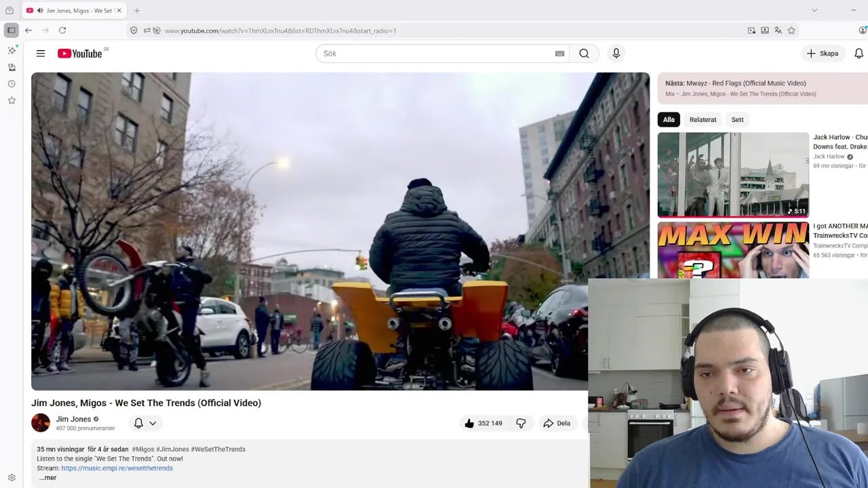Go back with browser back arrow
This screenshot has width=868, height=488.
tap(28, 30)
